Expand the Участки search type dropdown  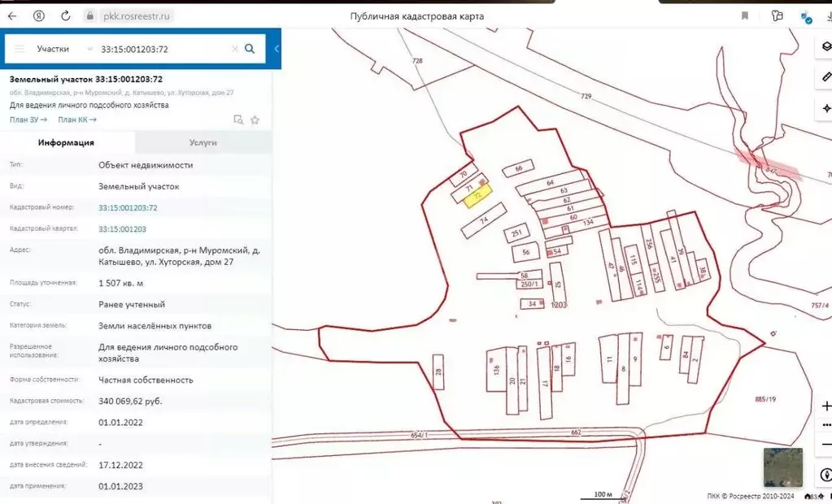[x=63, y=49]
